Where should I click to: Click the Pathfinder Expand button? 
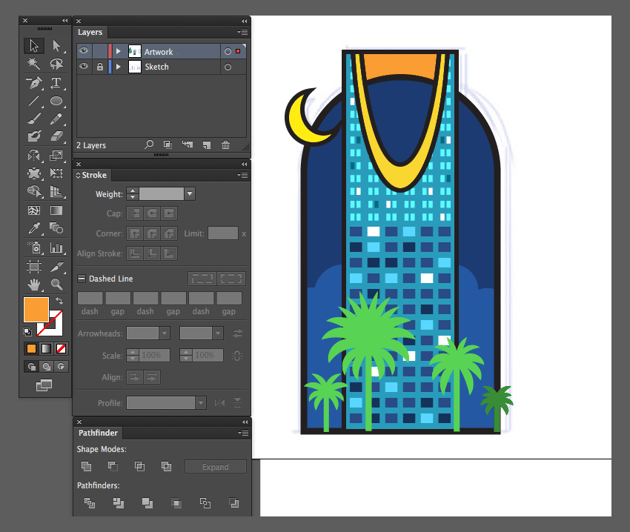tap(215, 467)
